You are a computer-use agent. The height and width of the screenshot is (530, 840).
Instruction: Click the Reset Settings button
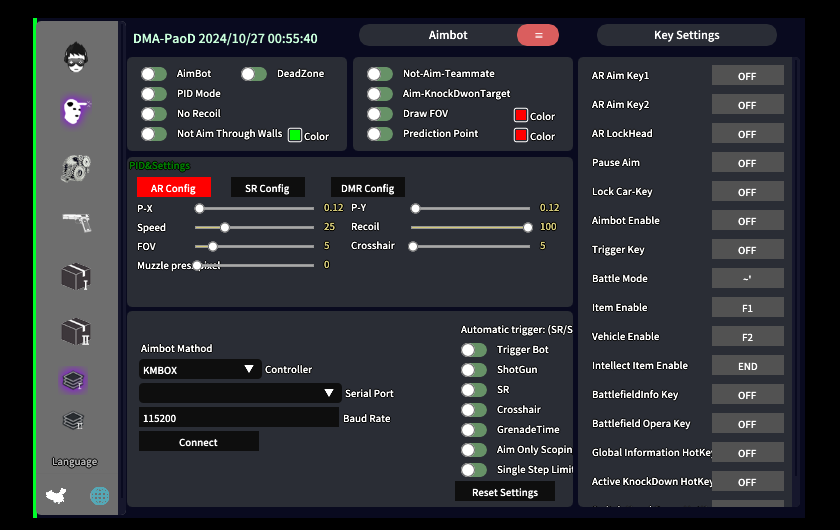(505, 492)
